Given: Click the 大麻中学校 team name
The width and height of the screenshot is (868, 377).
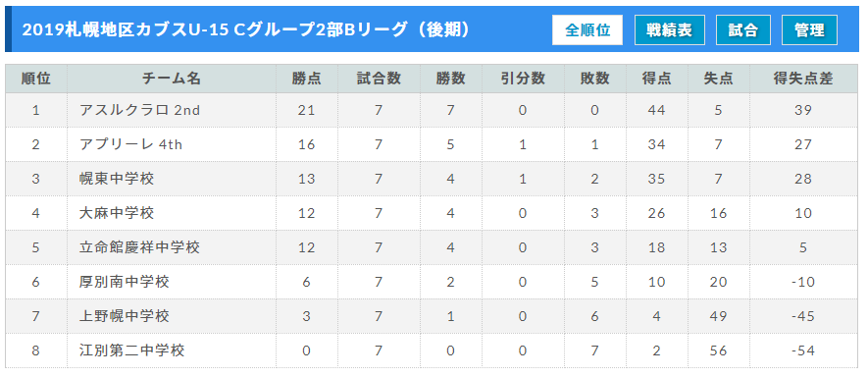Looking at the screenshot, I should click(x=117, y=213).
